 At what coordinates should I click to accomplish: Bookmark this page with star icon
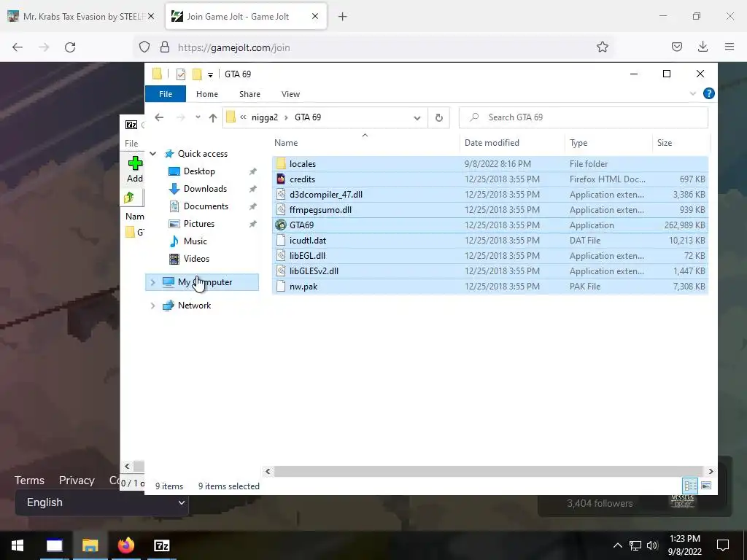[x=602, y=47]
